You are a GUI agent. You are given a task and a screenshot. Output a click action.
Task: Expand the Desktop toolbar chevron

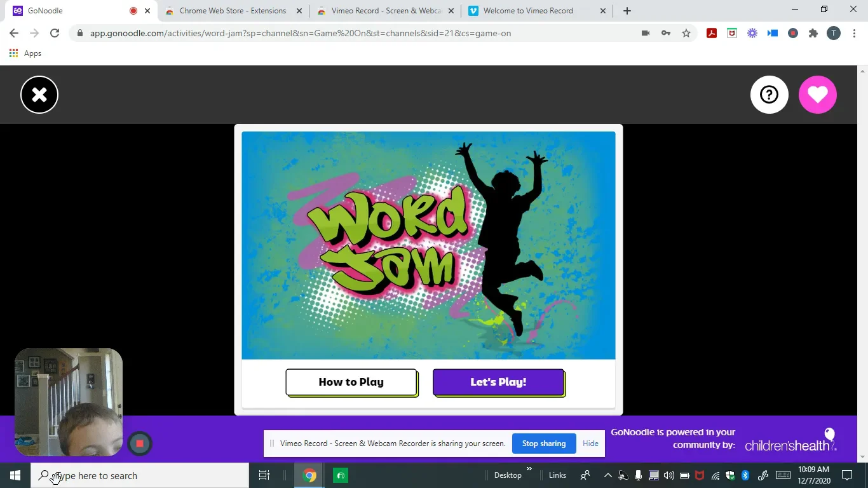point(529,470)
